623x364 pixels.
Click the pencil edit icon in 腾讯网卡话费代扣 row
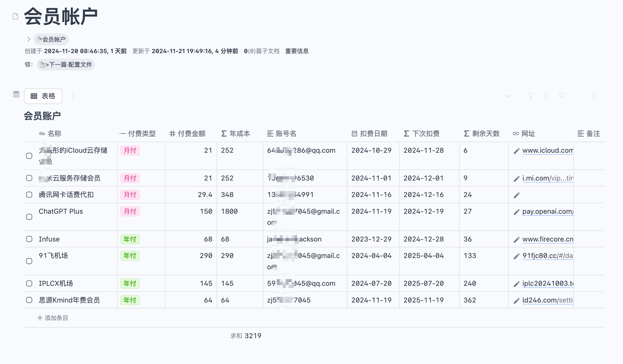point(516,195)
